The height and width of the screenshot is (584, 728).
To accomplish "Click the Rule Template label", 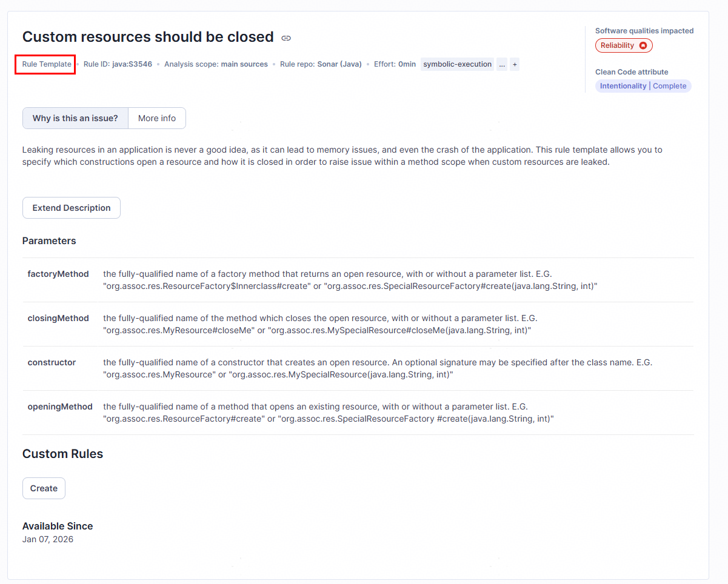I will click(47, 64).
